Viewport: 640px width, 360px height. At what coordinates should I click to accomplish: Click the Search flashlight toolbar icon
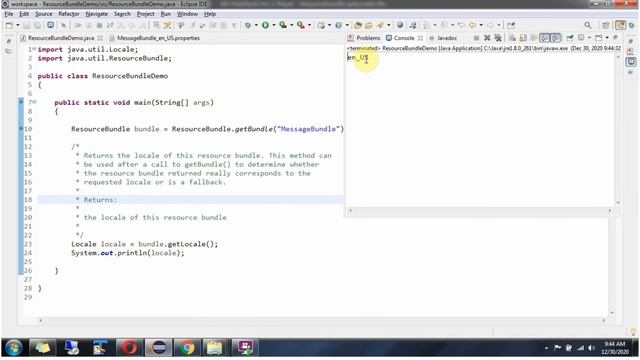(x=380, y=25)
